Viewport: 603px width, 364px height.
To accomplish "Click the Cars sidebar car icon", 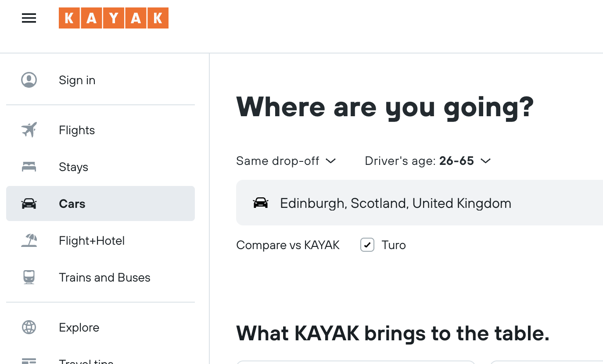I will (29, 203).
